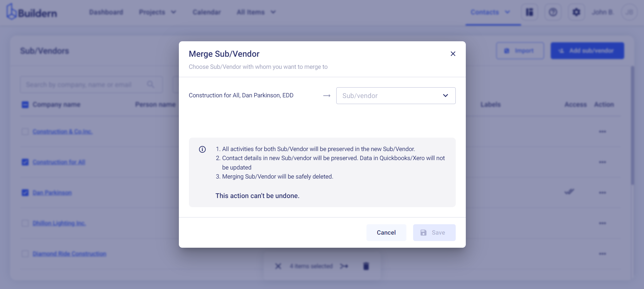Screen dimensions: 644x289
Task: Click the layout panel icon in header
Action: point(530,12)
